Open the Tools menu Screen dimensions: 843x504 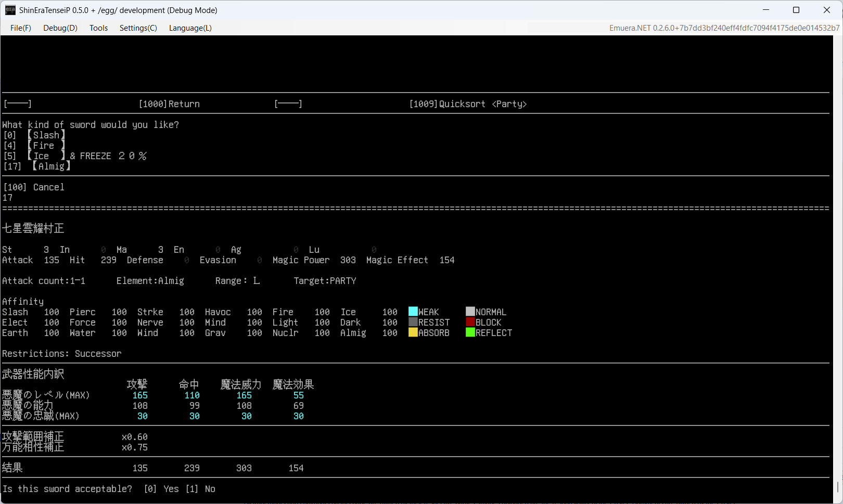[x=98, y=28]
